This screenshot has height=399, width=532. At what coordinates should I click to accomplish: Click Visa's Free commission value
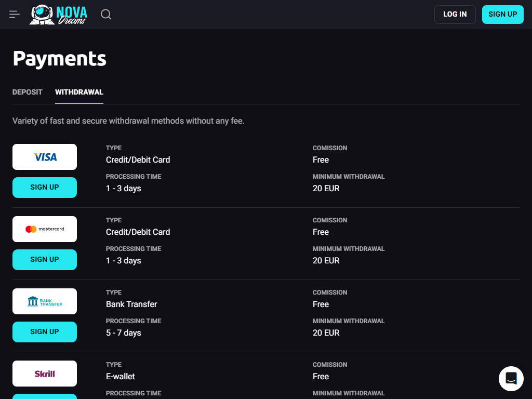[321, 160]
